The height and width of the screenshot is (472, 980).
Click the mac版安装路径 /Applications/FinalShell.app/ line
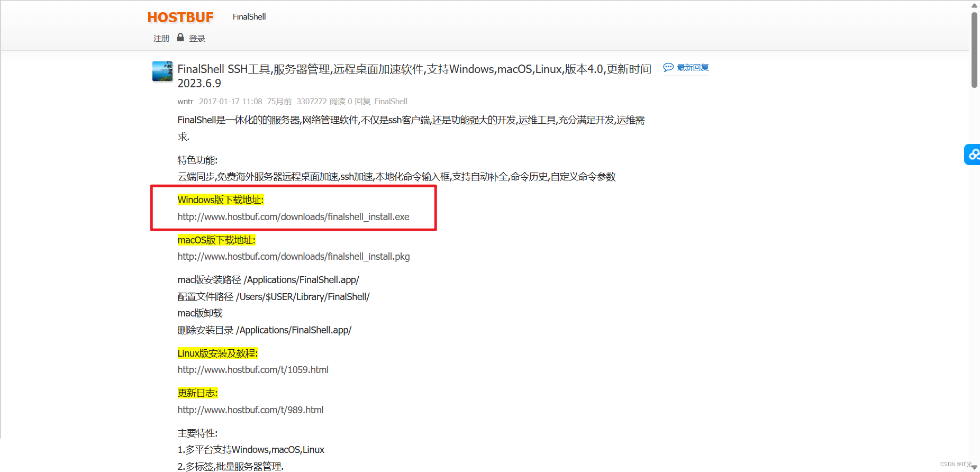coord(268,280)
